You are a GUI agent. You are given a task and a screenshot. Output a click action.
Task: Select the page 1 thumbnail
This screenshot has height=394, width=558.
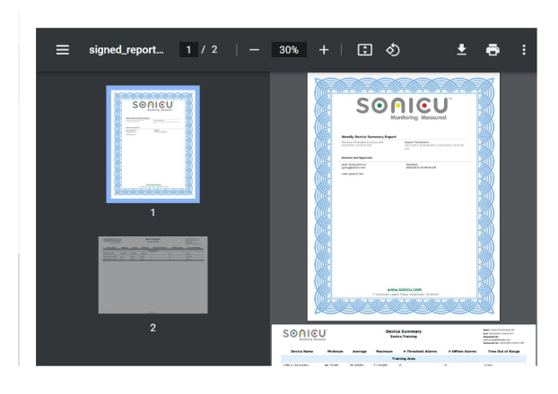(x=153, y=144)
